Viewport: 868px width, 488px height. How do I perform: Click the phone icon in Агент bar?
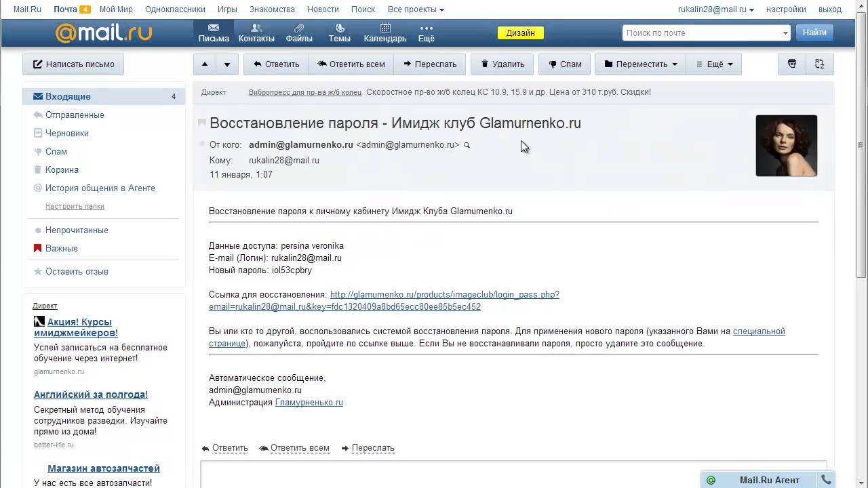tap(826, 480)
